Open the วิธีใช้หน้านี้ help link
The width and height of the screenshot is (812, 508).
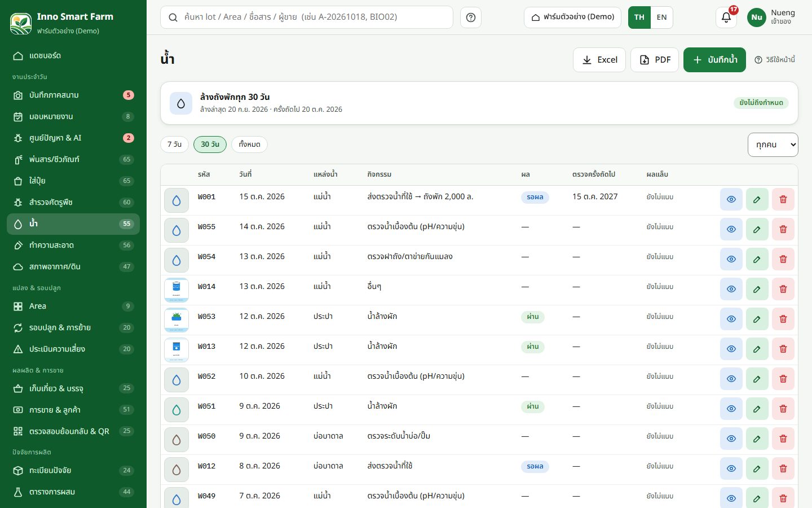(775, 60)
